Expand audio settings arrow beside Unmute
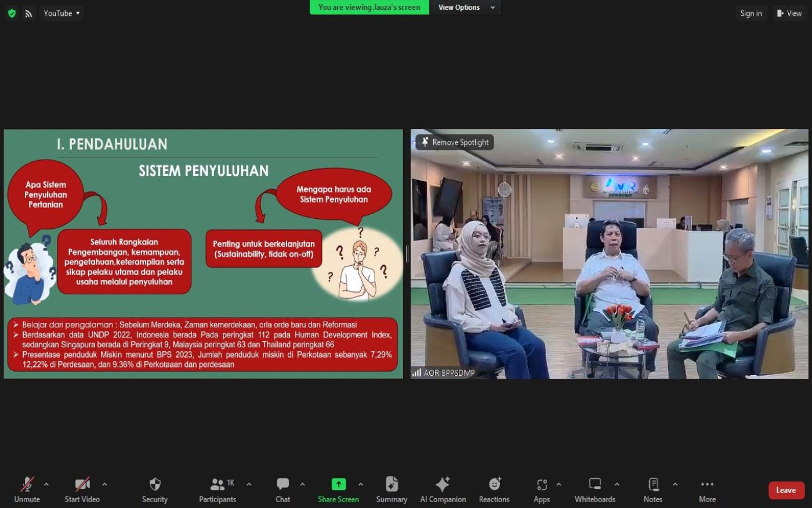This screenshot has height=508, width=812. tap(46, 484)
